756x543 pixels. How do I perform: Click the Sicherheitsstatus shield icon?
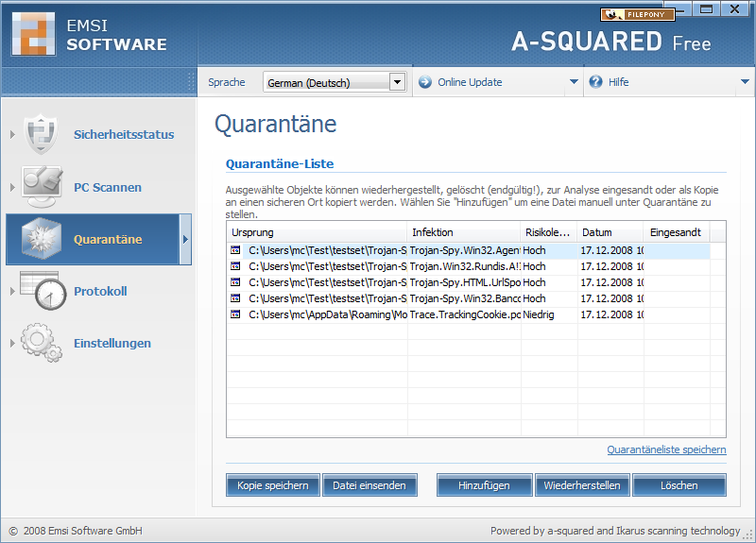coord(42,134)
